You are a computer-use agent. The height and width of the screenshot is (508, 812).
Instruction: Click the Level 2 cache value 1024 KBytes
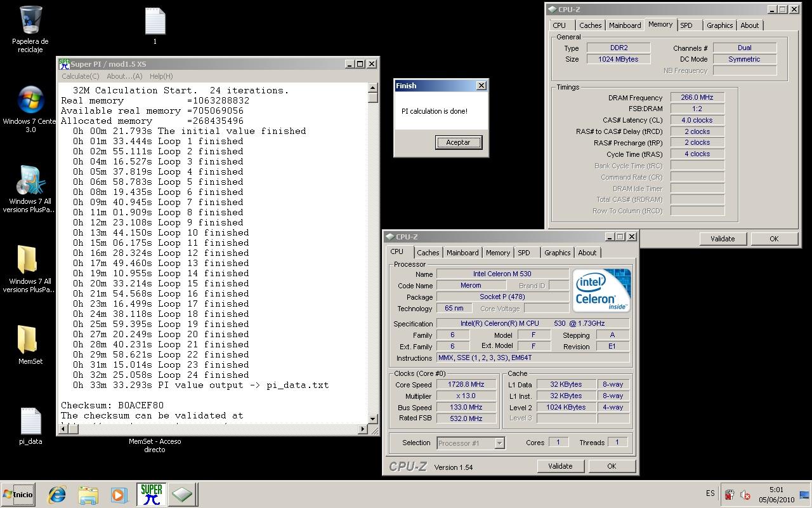coord(566,408)
